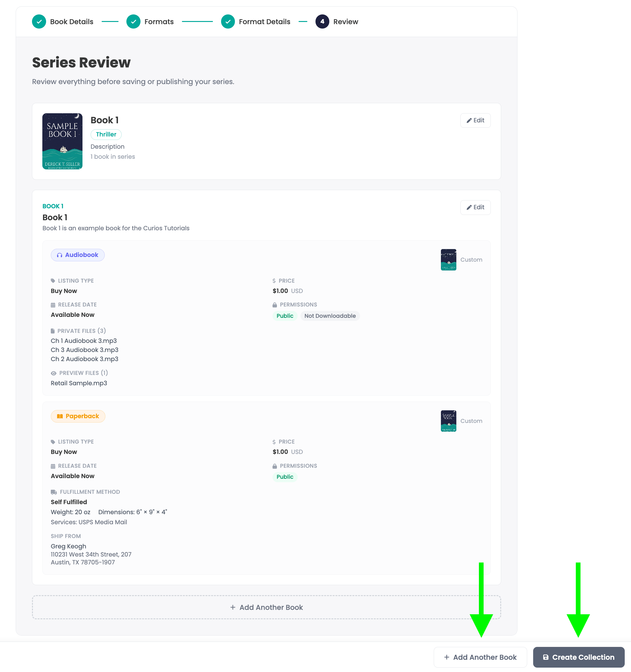Edit the series details card
The width and height of the screenshot is (631, 672).
475,120
